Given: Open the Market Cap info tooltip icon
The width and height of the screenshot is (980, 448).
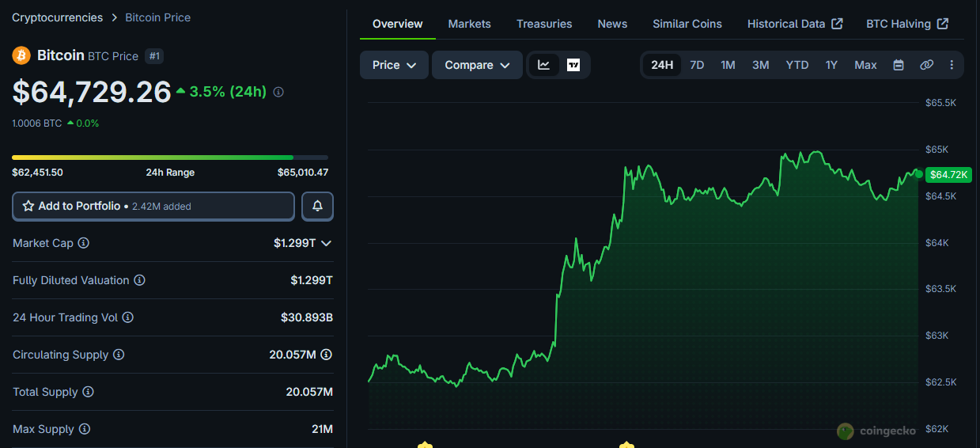Looking at the screenshot, I should coord(83,243).
